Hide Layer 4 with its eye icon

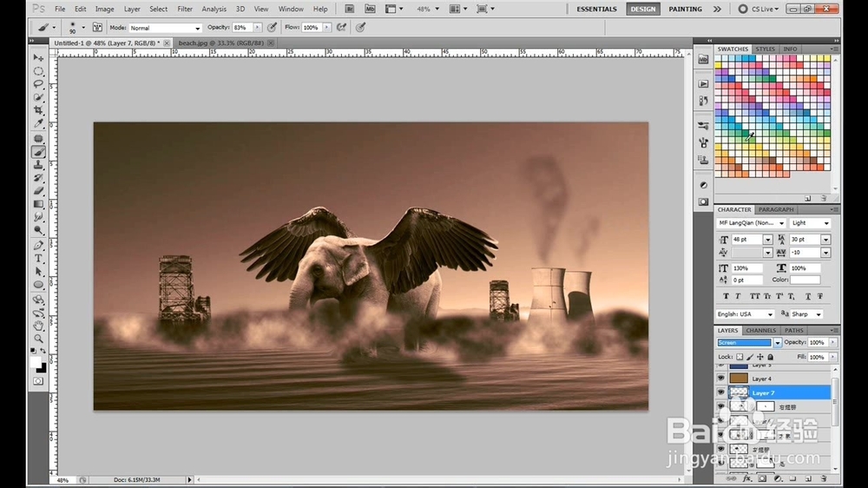pos(720,379)
